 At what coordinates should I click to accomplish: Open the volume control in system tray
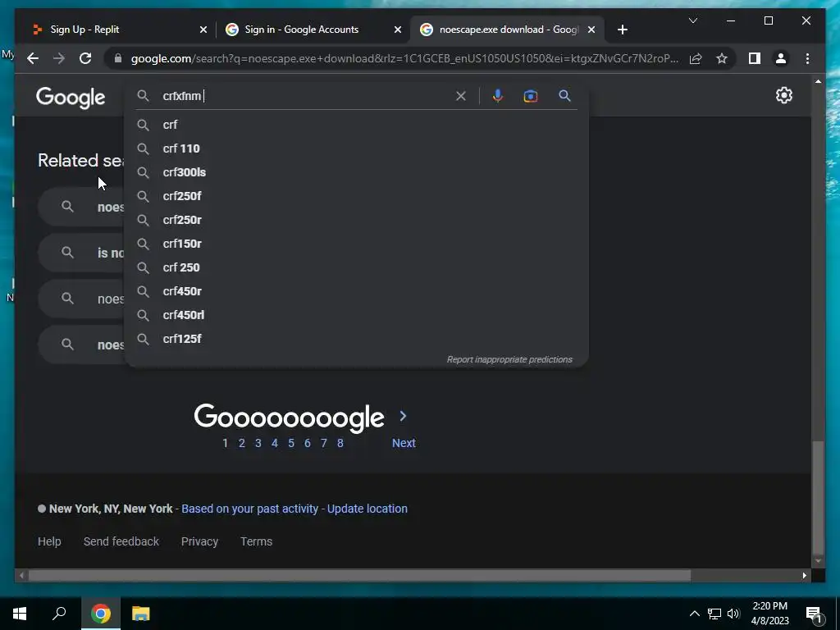[733, 614]
